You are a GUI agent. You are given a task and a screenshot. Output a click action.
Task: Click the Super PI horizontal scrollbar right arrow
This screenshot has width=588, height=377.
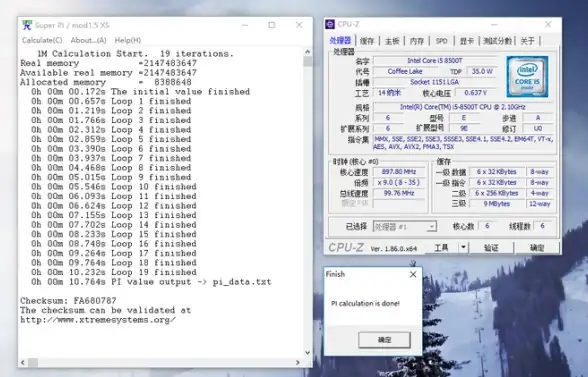pyautogui.click(x=298, y=362)
